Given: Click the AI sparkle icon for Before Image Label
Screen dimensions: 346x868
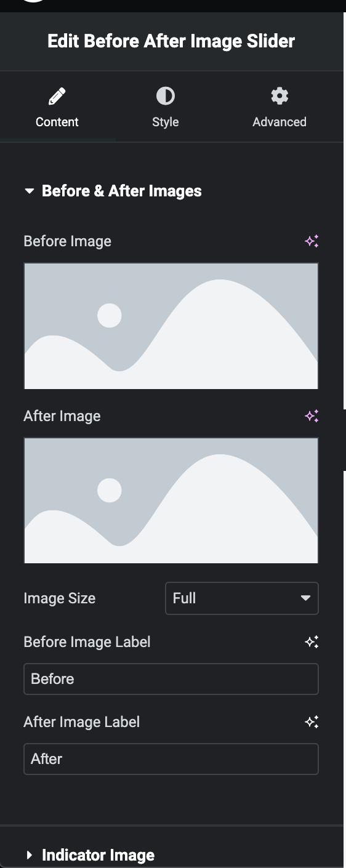Looking at the screenshot, I should click(312, 642).
